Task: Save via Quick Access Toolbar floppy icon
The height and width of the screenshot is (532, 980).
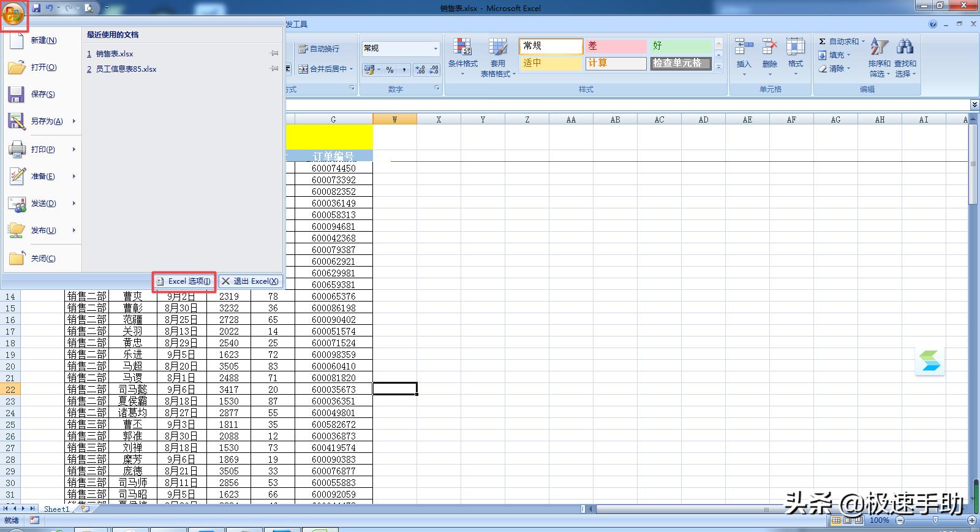Action: pyautogui.click(x=36, y=8)
